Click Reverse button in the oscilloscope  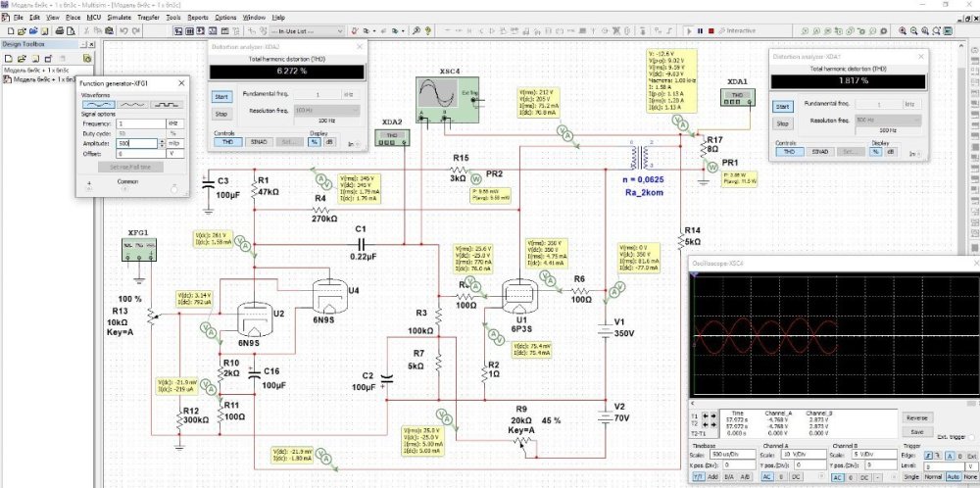coord(917,417)
